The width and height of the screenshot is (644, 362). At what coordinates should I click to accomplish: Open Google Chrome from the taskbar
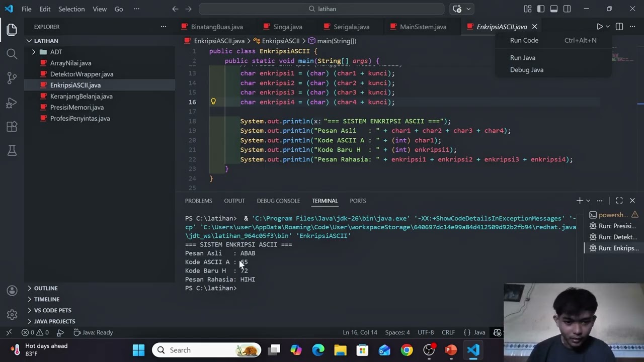click(407, 350)
